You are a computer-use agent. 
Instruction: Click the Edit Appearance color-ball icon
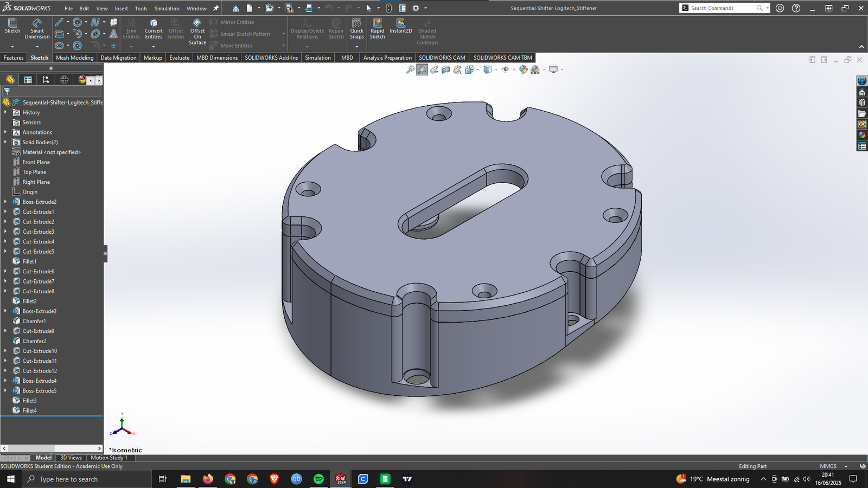point(523,70)
